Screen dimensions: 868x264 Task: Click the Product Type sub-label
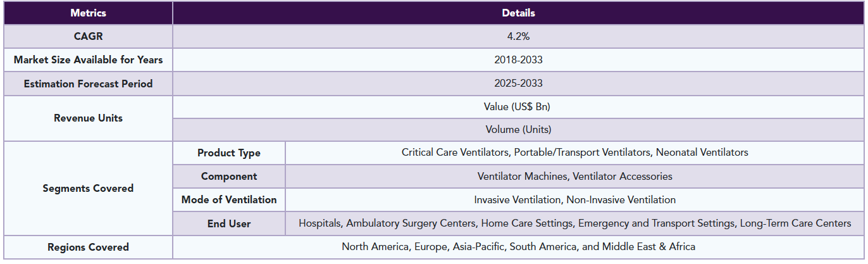point(228,153)
